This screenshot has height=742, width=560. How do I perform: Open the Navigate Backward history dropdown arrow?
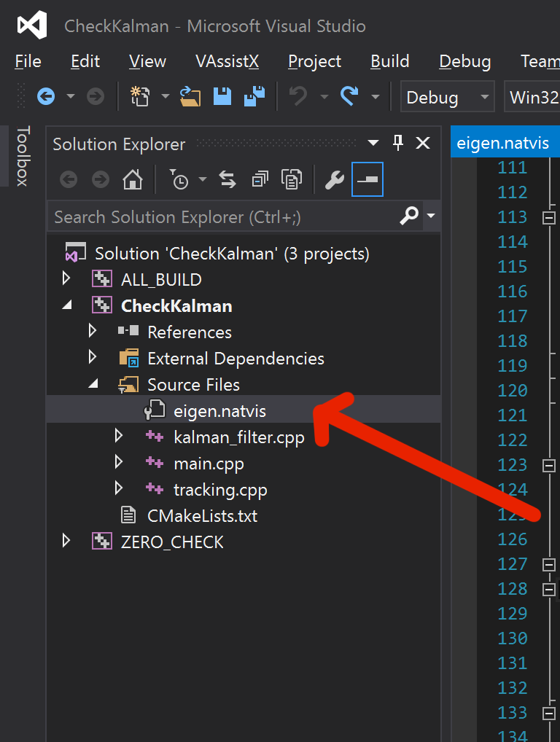click(71, 96)
